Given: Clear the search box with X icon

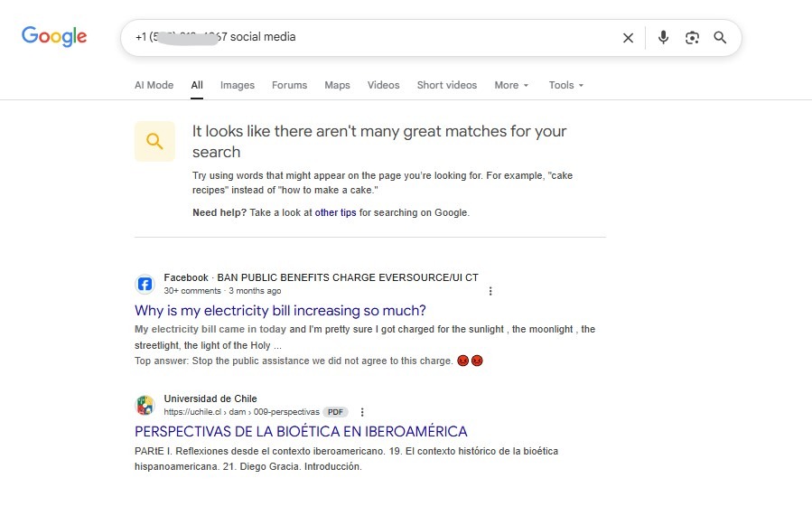Looking at the screenshot, I should click(x=628, y=38).
